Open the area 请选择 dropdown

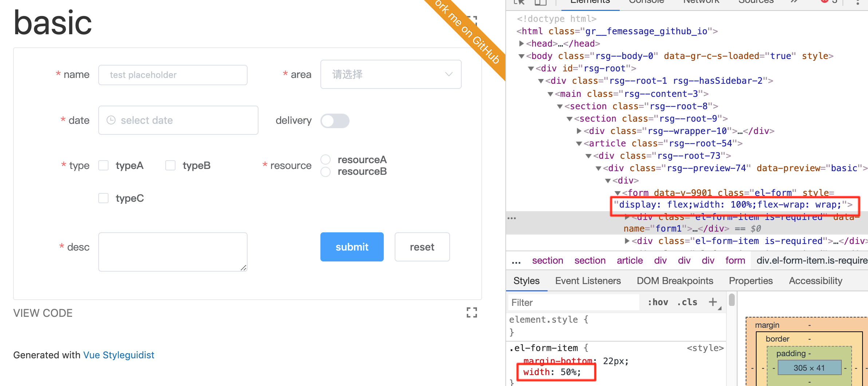(x=391, y=74)
